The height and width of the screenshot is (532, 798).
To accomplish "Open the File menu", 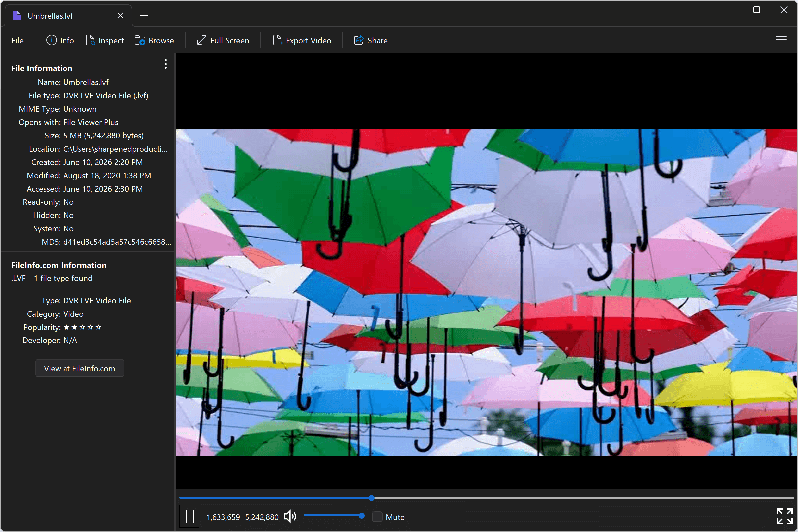I will tap(17, 40).
